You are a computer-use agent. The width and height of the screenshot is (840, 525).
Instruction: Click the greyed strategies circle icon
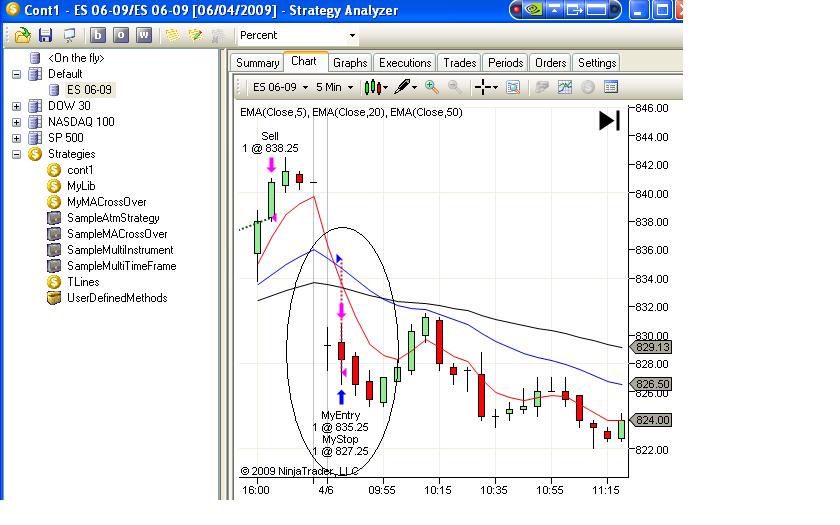(588, 87)
